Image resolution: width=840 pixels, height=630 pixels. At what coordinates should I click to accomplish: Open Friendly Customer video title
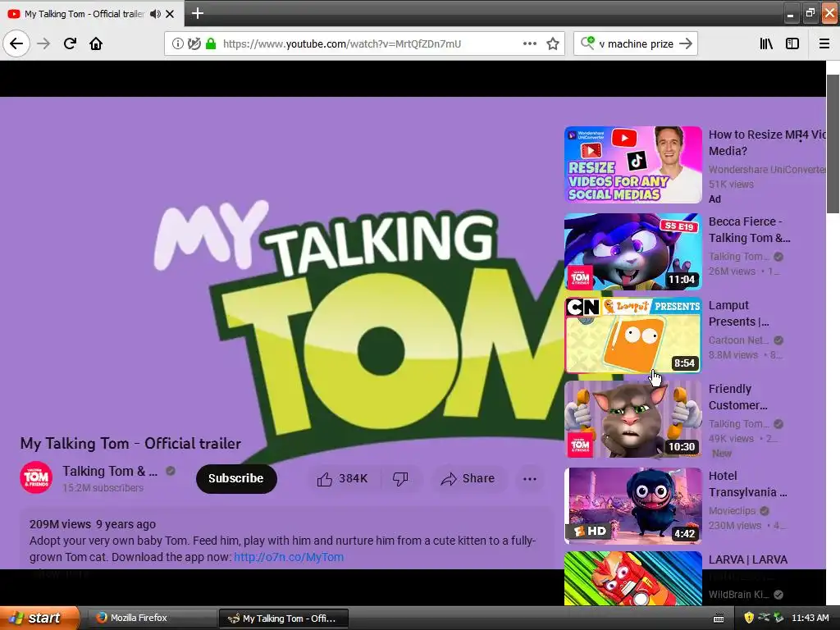point(737,397)
